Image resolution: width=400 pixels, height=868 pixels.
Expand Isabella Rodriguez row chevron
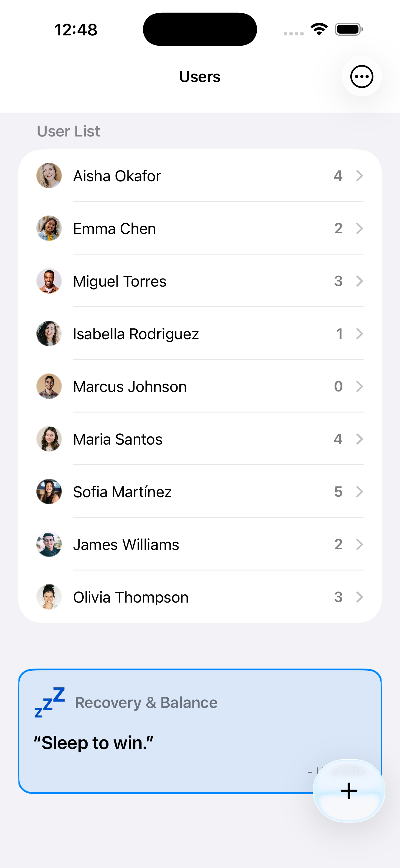point(359,334)
